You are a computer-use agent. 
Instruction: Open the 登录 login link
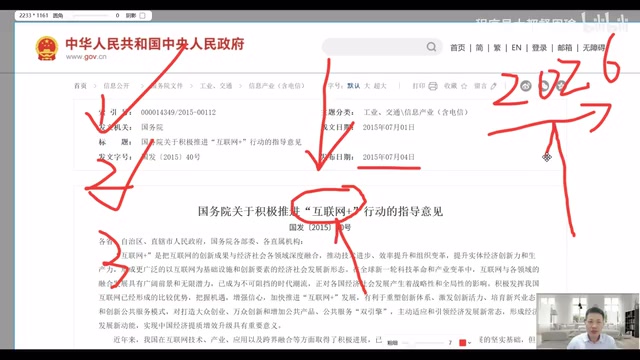(x=539, y=48)
